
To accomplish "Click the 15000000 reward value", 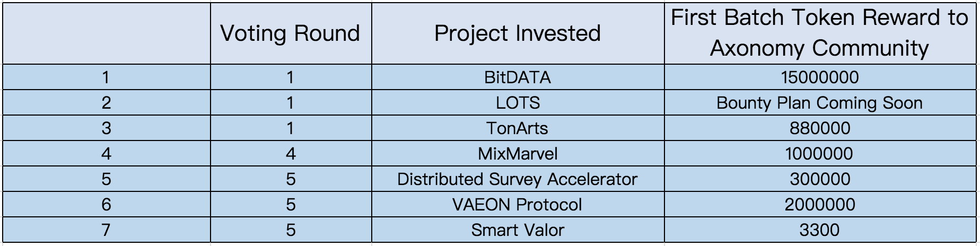I will pyautogui.click(x=819, y=77).
